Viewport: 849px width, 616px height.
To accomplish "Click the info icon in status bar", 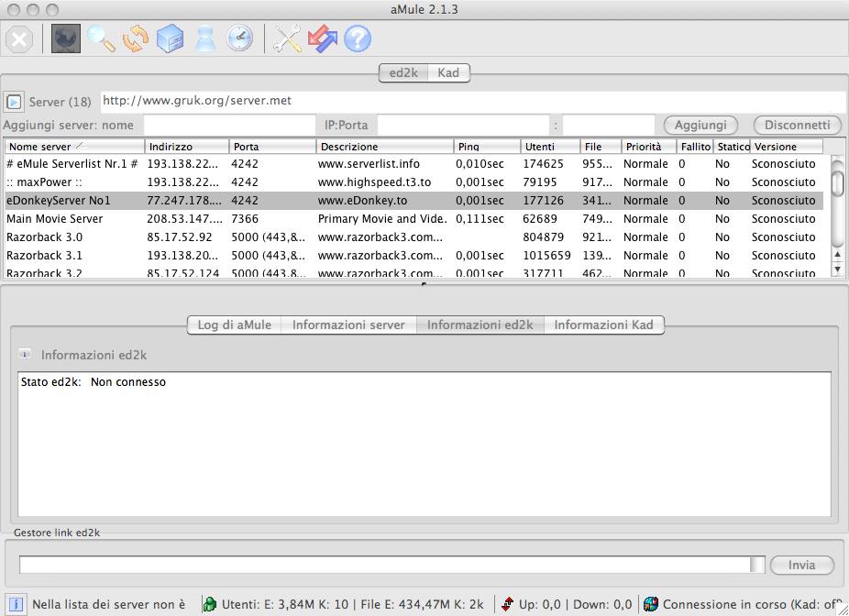I will click(16, 604).
